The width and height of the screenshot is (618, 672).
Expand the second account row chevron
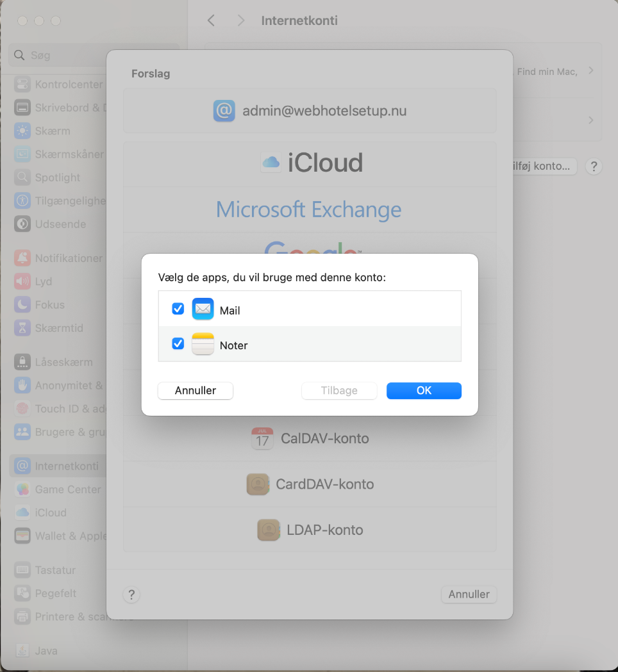(x=591, y=120)
